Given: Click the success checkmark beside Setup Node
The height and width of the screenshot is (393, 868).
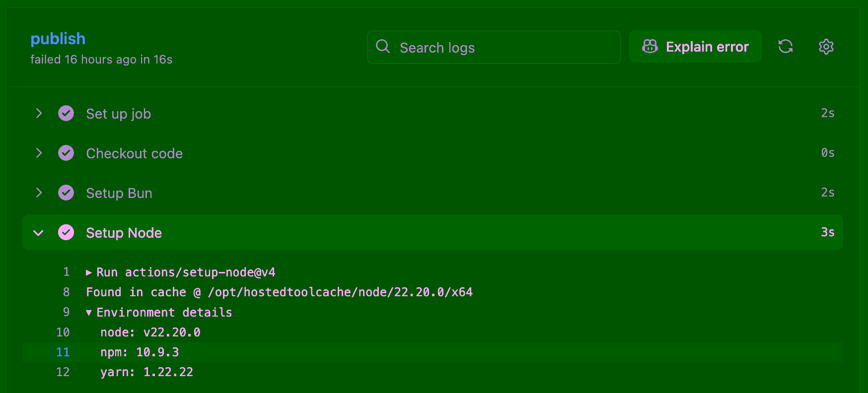Looking at the screenshot, I should tap(66, 232).
